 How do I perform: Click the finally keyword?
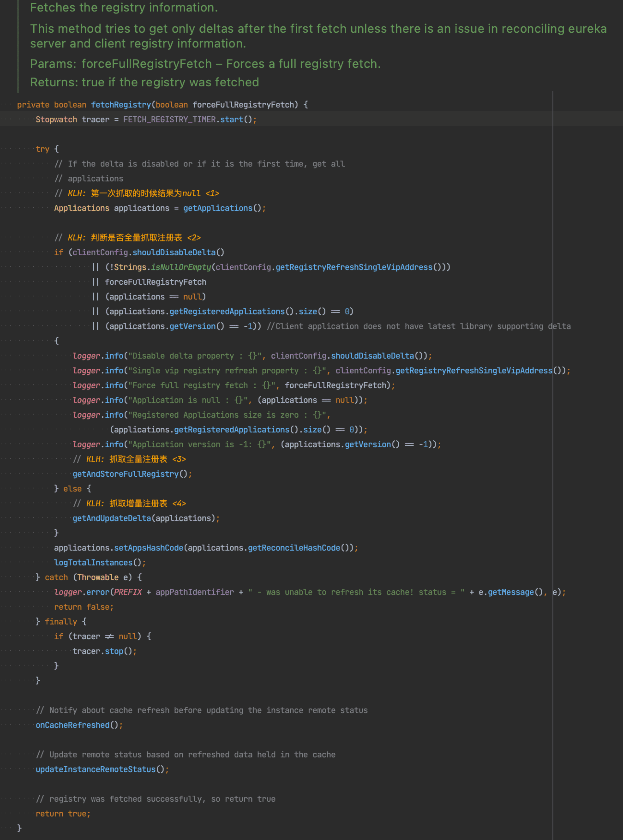point(61,622)
